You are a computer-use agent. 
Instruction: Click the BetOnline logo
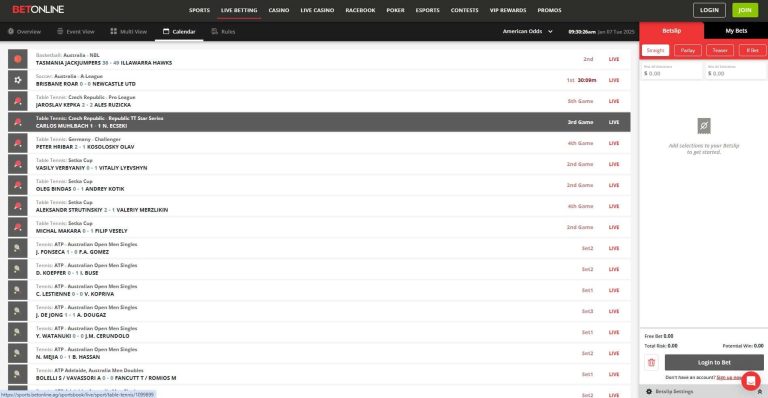click(38, 10)
